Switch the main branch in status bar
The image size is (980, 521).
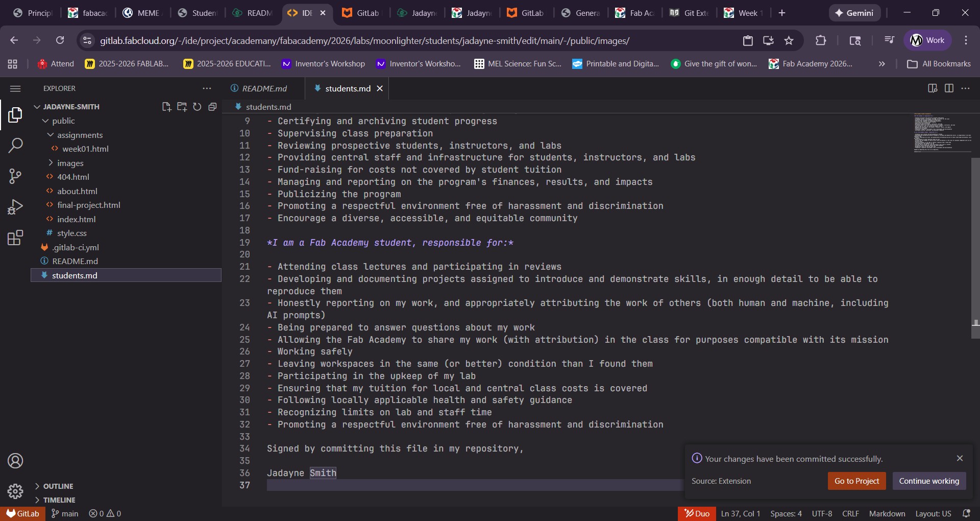coord(65,513)
